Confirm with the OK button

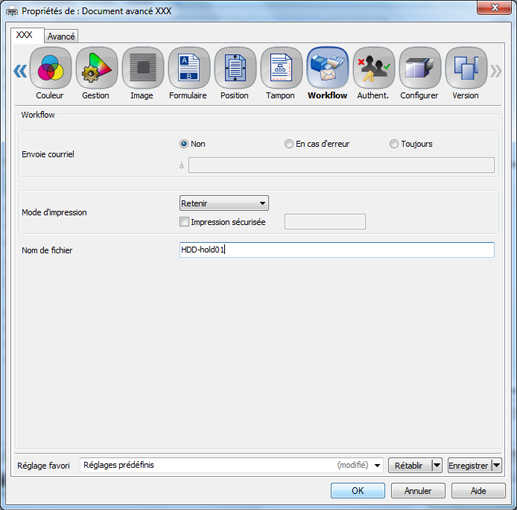[x=358, y=491]
